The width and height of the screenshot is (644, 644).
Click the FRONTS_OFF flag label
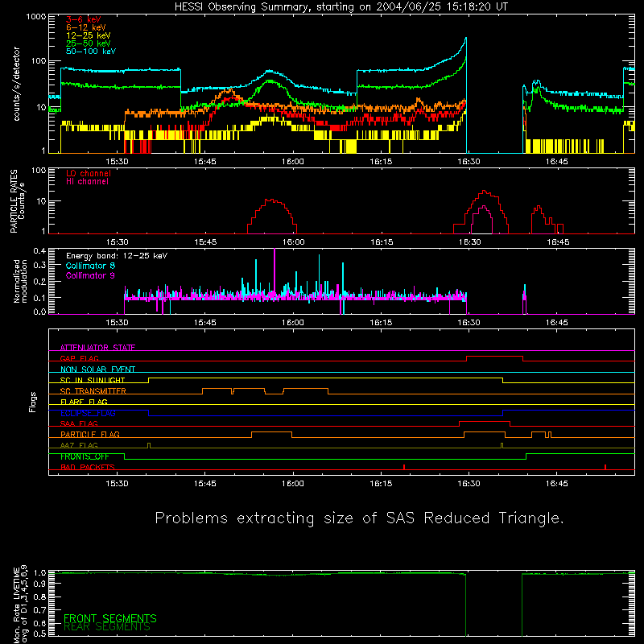(85, 456)
